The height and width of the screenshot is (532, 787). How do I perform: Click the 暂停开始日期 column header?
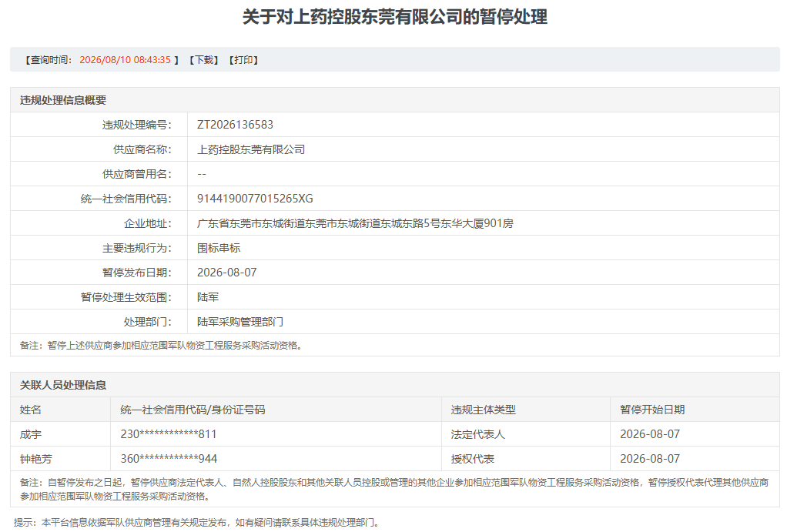pyautogui.click(x=652, y=410)
